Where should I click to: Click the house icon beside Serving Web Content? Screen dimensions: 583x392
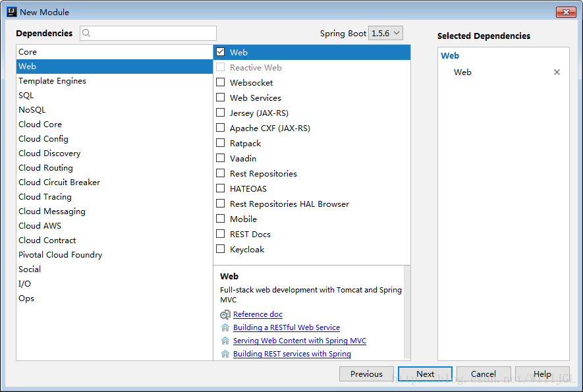click(x=225, y=341)
